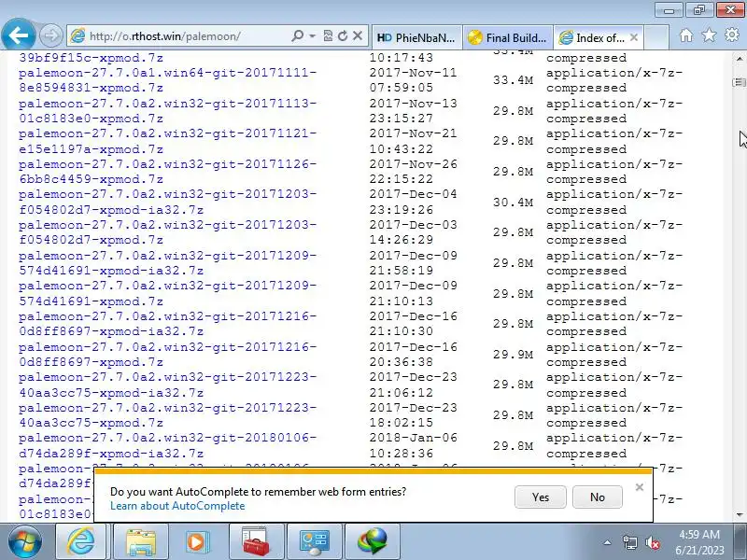The height and width of the screenshot is (560, 747).
Task: Select the 33.4M file size text
Action: pyautogui.click(x=513, y=80)
